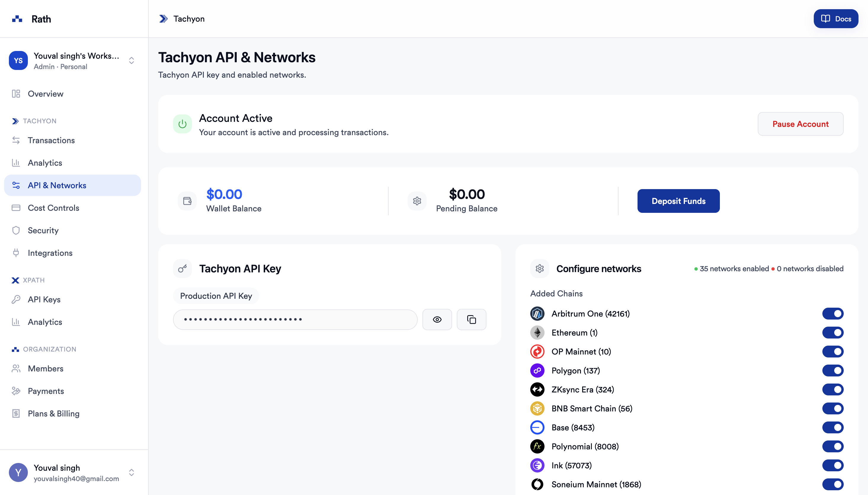Click the gear icon beside Pending Balance
This screenshot has width=868, height=495.
417,201
